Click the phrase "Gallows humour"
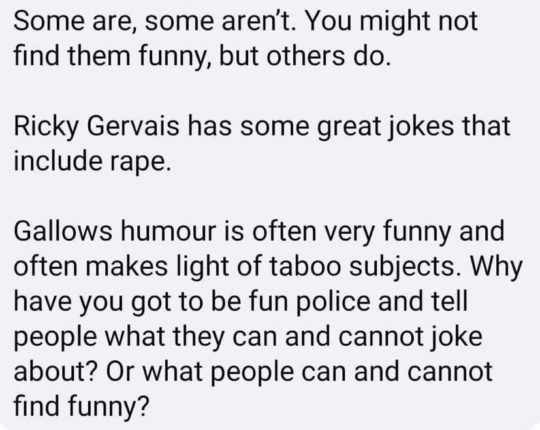 click(x=115, y=231)
